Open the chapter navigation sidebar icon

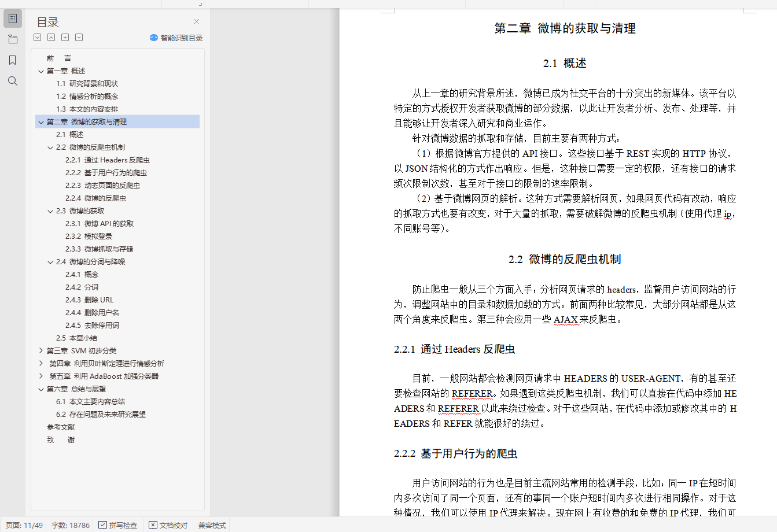click(x=13, y=39)
